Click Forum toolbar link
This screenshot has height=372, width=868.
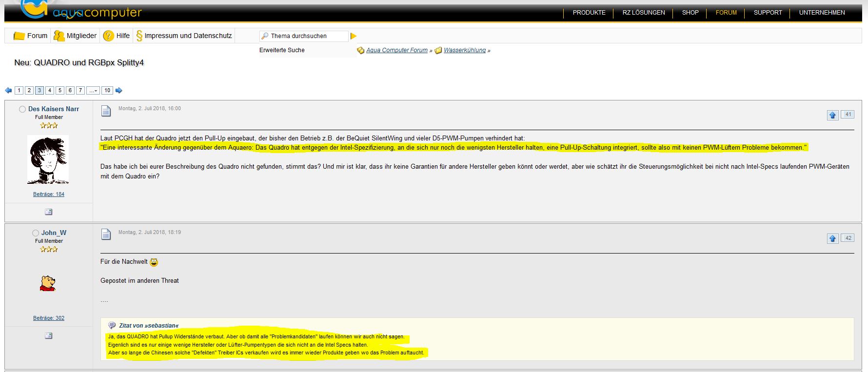(x=37, y=36)
